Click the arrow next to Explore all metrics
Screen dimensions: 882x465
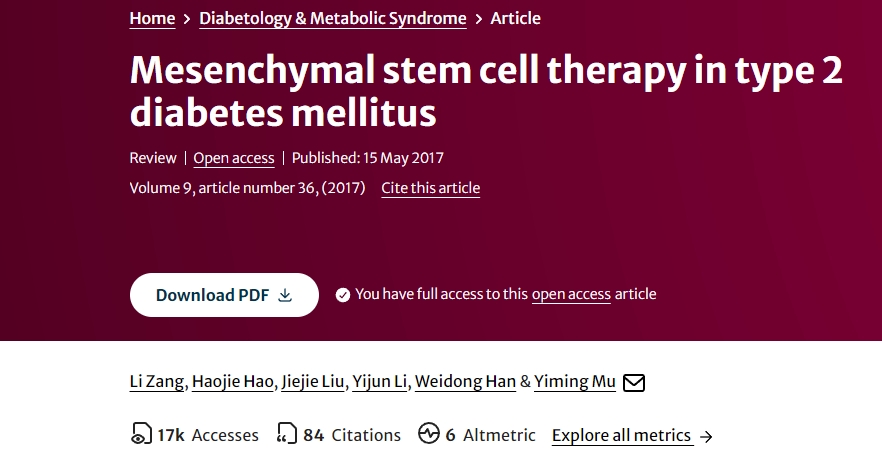tap(706, 436)
